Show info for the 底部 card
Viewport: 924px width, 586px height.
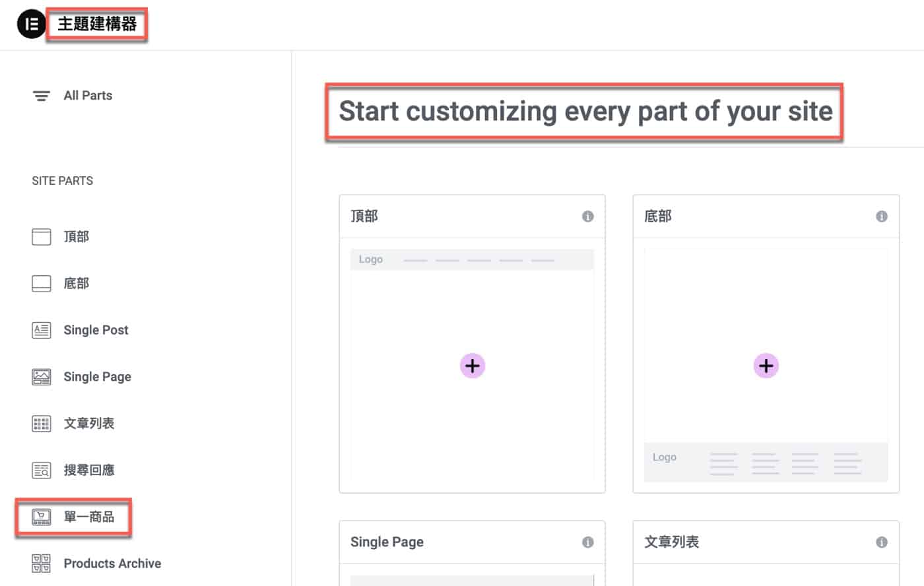click(x=881, y=216)
